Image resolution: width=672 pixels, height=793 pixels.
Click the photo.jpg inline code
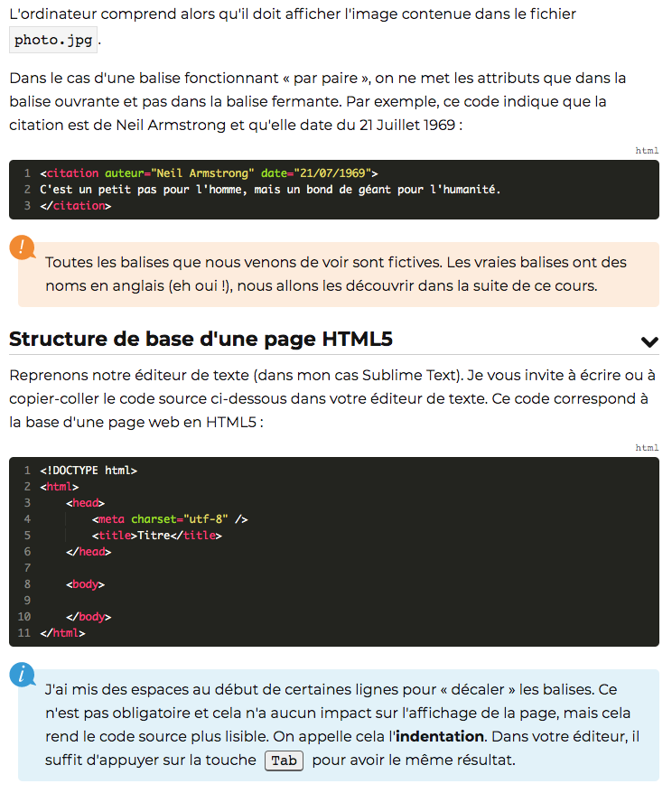coord(53,40)
